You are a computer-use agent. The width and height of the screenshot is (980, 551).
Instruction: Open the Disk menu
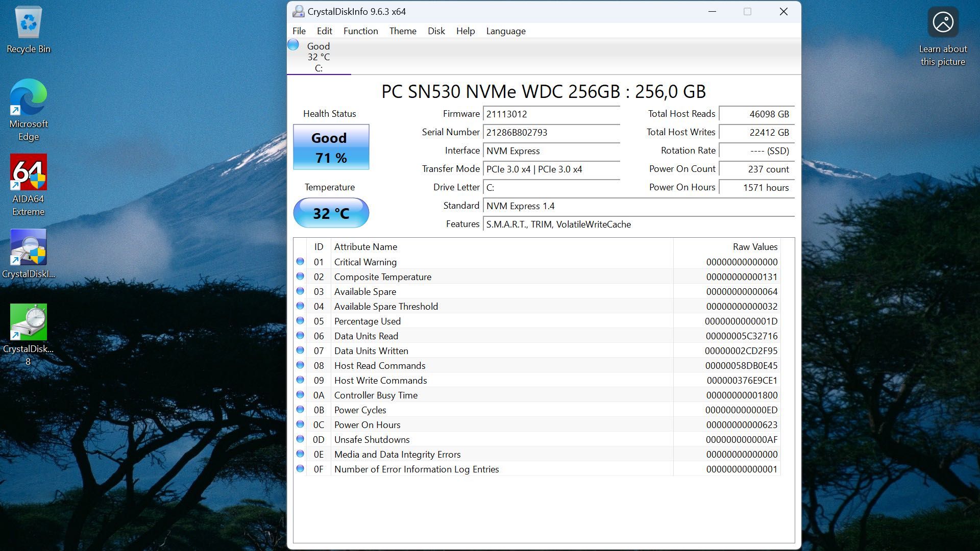(436, 31)
